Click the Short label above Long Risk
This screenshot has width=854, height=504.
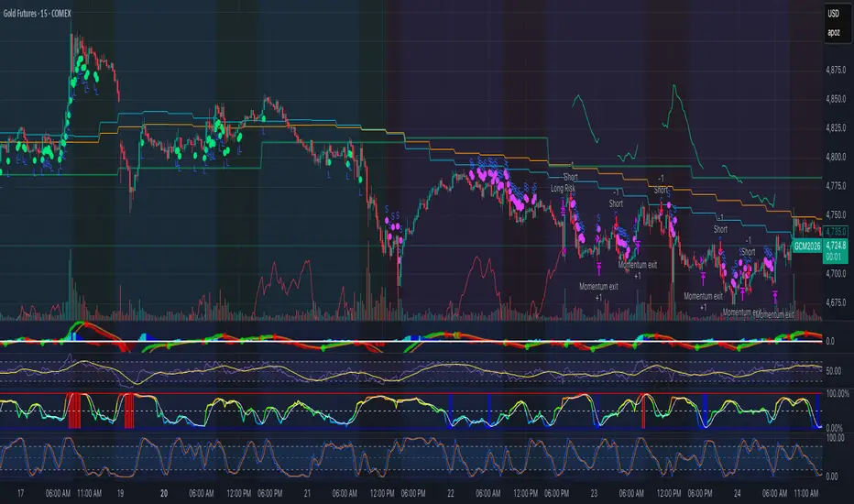(x=570, y=177)
